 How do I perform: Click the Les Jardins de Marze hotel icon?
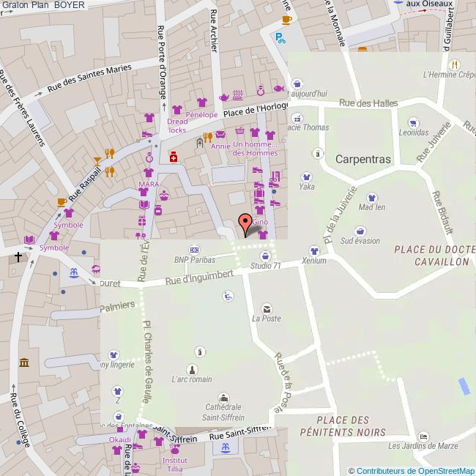click(x=423, y=436)
